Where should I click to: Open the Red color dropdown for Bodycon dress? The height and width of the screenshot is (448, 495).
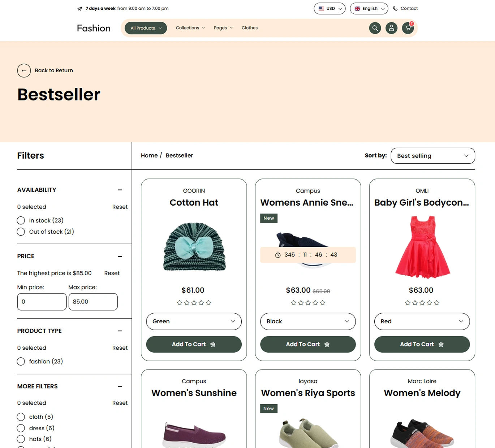422,321
